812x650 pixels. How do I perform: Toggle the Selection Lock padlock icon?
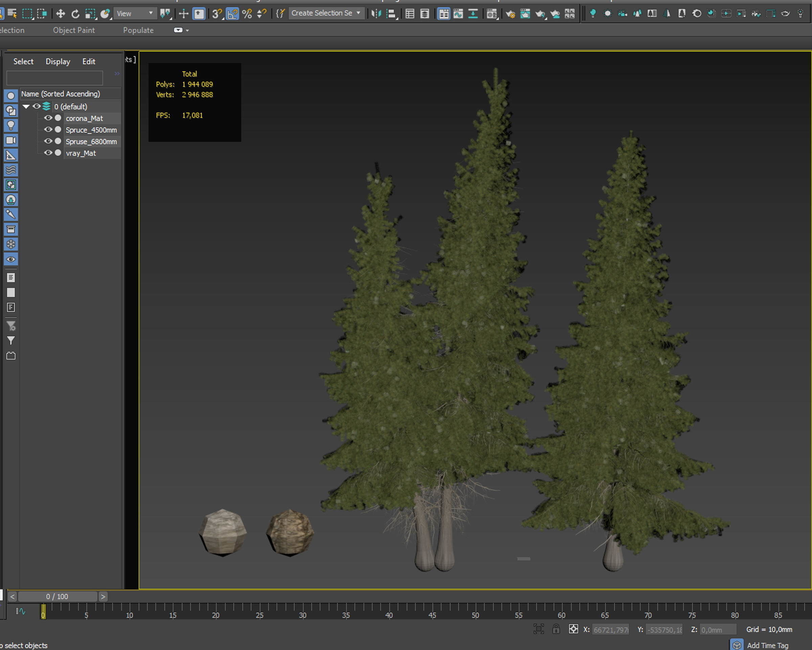coord(556,629)
